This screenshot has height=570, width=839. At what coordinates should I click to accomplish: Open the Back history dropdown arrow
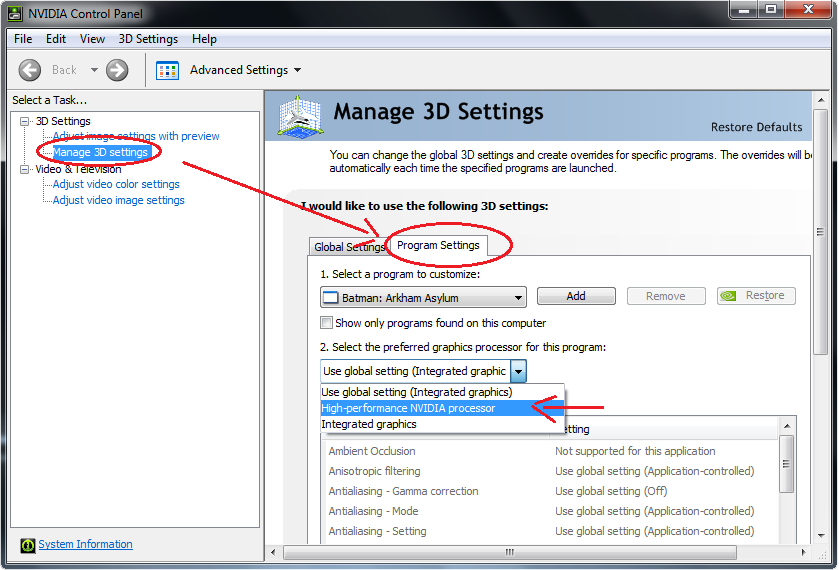point(94,70)
